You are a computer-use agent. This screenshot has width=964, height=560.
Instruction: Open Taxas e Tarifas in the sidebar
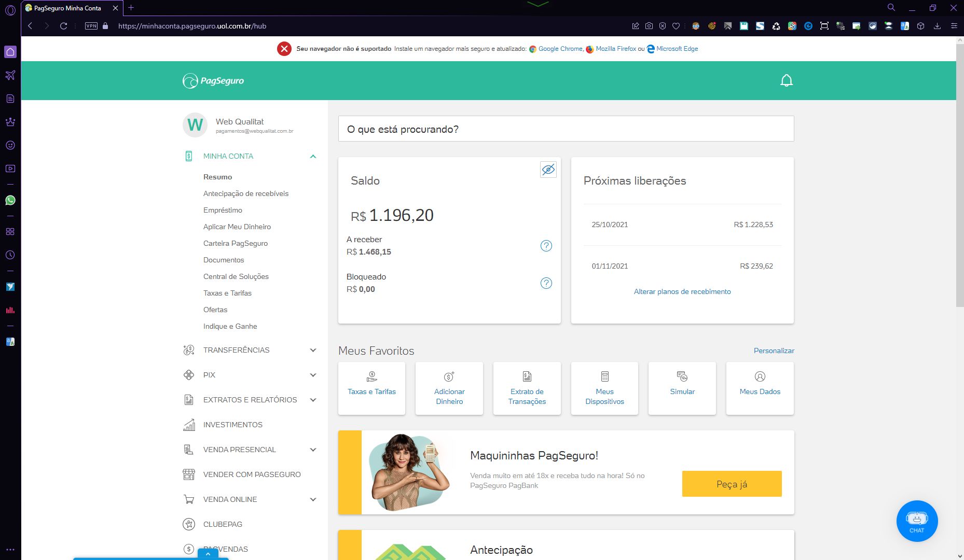(x=227, y=293)
